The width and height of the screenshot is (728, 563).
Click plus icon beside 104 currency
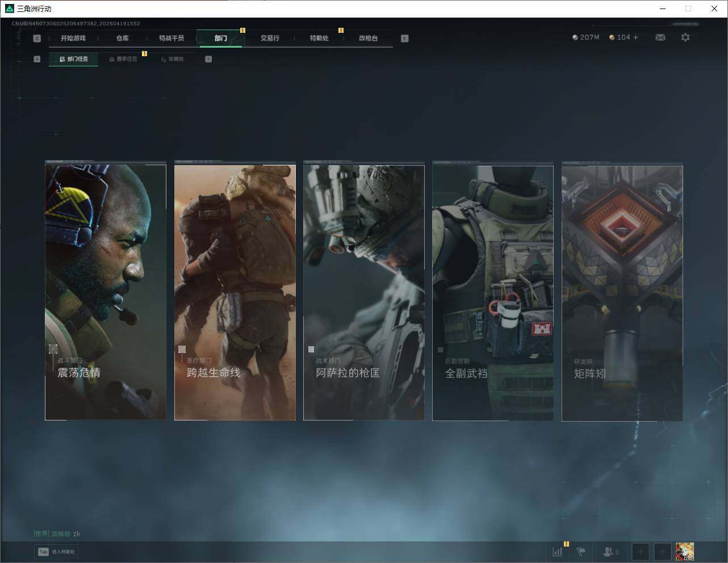pos(635,37)
